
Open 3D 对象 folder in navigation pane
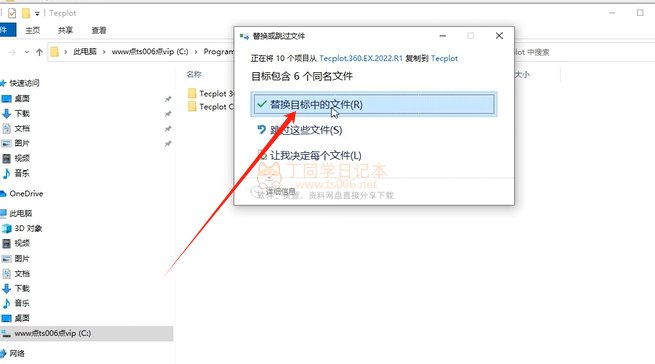coord(28,228)
